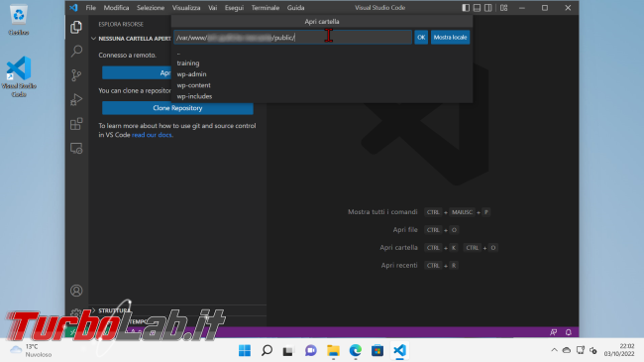Select the wp-includes folder entry
The image size is (644, 362).
[x=322, y=96]
